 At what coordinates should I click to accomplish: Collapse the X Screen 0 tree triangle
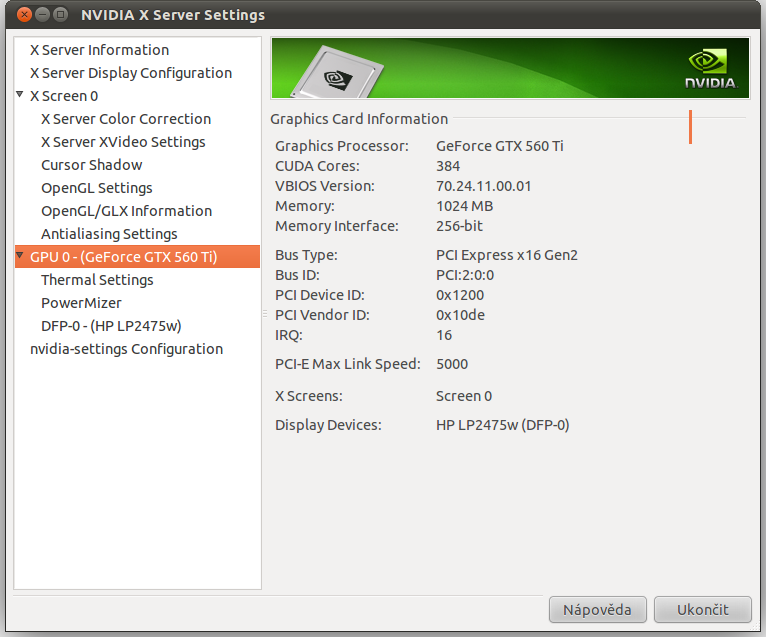[20, 95]
